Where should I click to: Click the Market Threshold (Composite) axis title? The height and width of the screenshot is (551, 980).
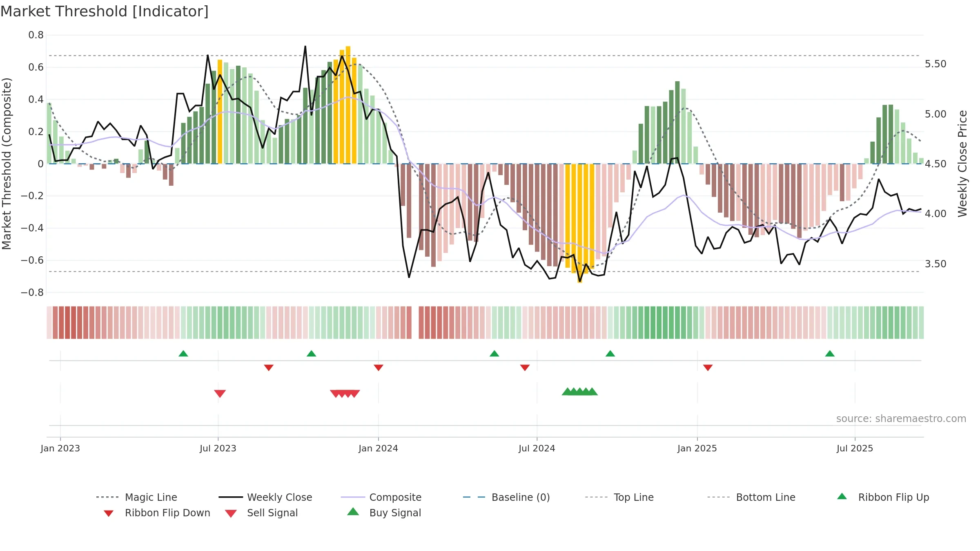click(7, 164)
